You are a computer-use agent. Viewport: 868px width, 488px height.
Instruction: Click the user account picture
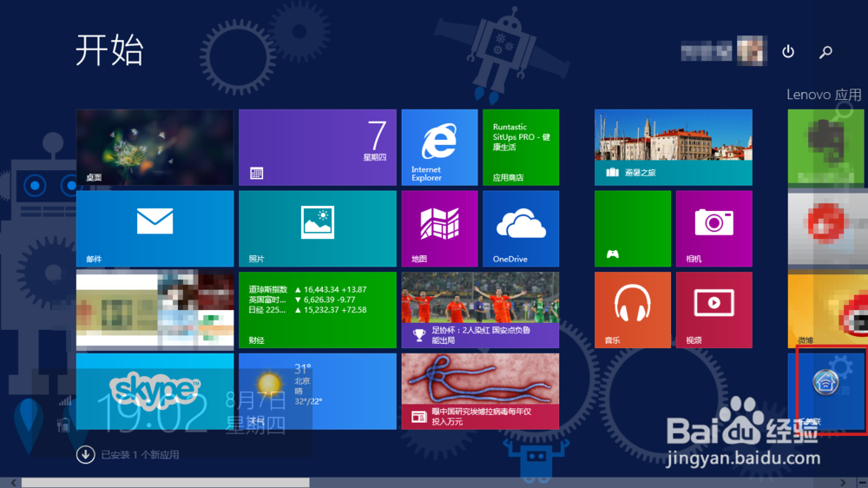752,51
